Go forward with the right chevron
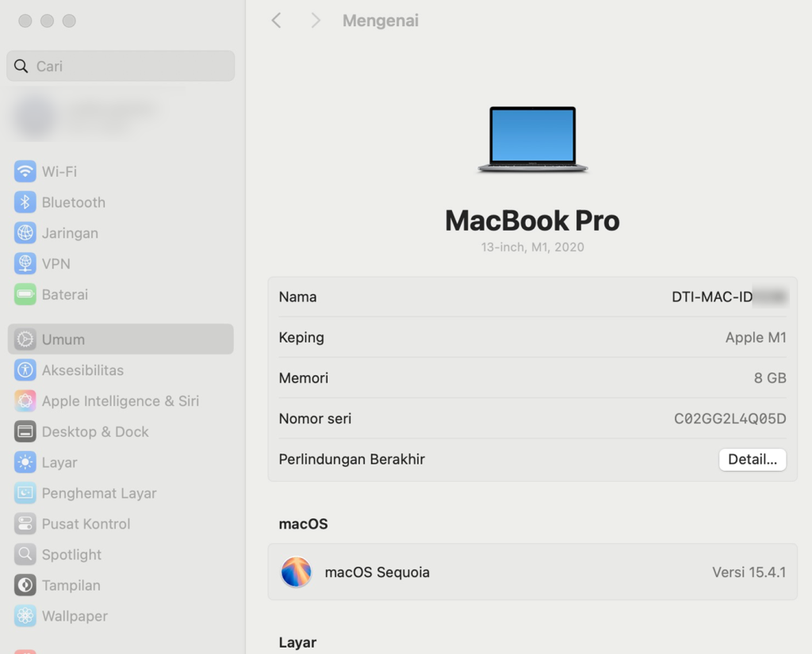 click(316, 21)
